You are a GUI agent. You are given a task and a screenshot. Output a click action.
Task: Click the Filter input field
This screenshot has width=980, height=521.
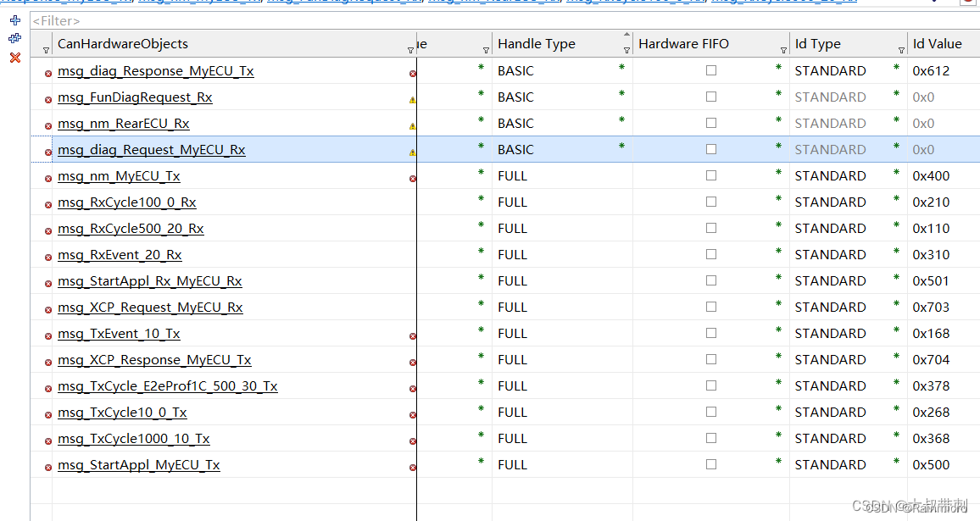pyautogui.click(x=505, y=21)
